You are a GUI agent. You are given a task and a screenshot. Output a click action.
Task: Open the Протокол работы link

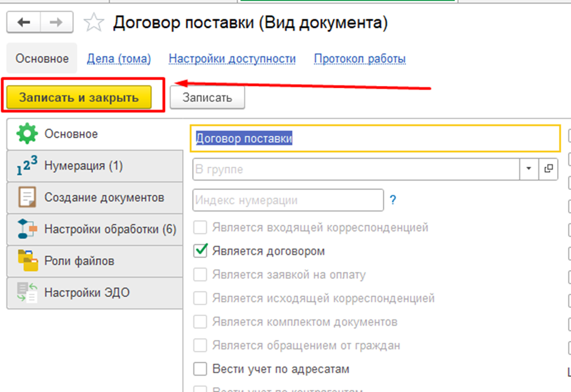360,59
